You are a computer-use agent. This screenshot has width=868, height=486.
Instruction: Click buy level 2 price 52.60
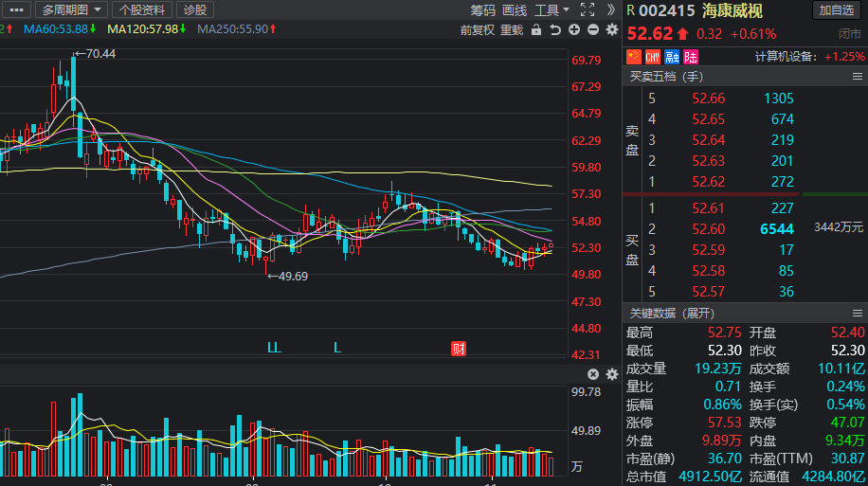point(708,229)
